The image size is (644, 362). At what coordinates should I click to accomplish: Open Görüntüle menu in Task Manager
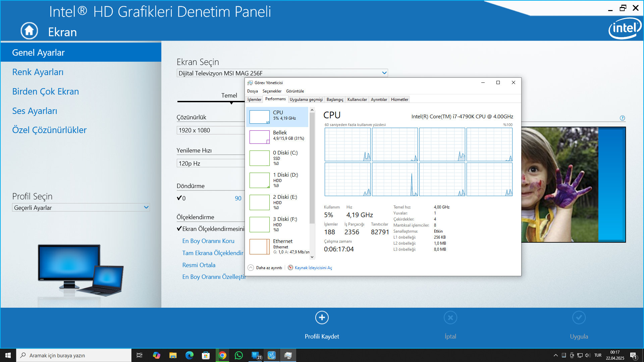tap(295, 91)
